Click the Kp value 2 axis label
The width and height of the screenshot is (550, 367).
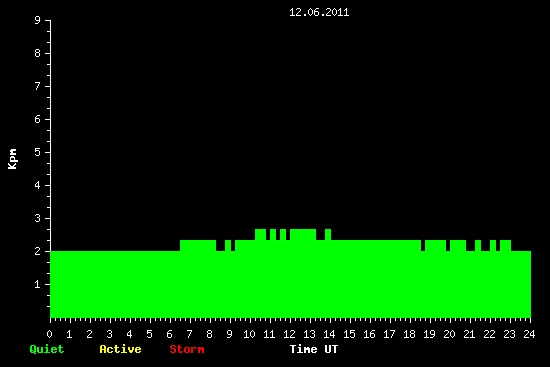click(x=38, y=251)
